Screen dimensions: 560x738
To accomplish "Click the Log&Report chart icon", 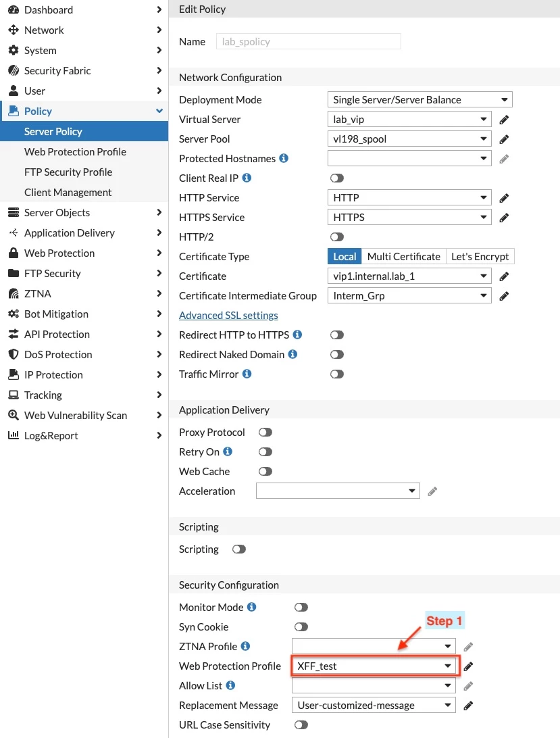I will tap(14, 435).
